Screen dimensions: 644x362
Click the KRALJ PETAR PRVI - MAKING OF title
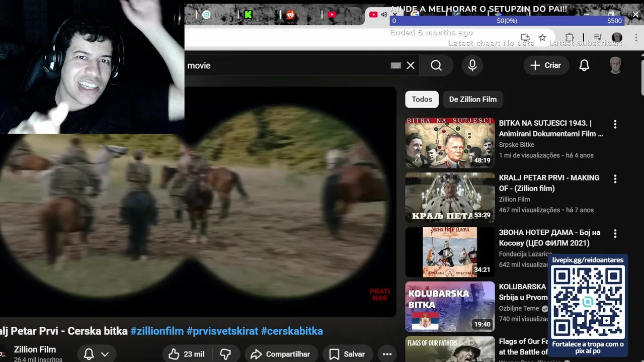pyautogui.click(x=549, y=183)
